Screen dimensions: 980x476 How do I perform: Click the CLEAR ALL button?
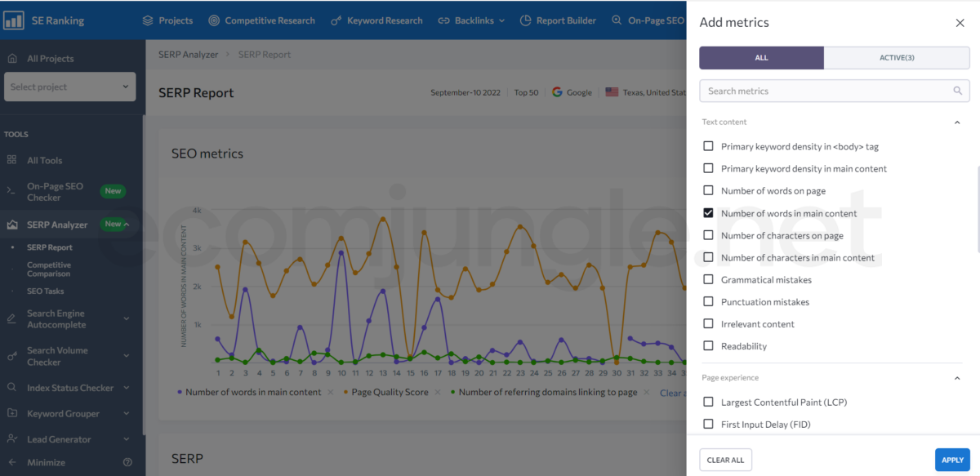[725, 460]
